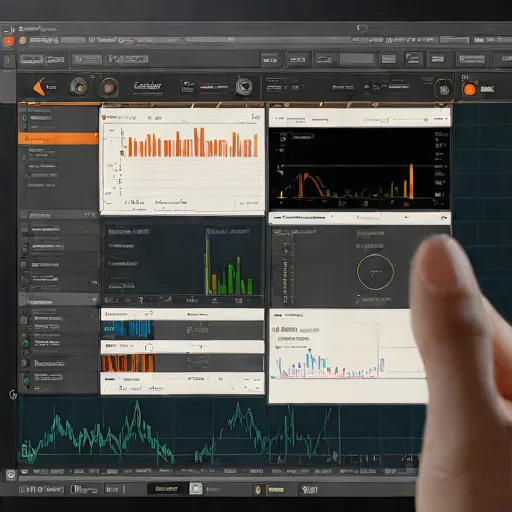
Task: Click the round icon at bottom-left corner
Action: (11, 475)
